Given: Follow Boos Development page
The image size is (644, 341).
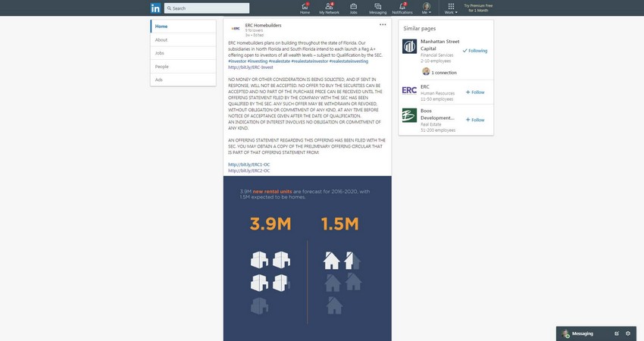Looking at the screenshot, I should [x=475, y=120].
